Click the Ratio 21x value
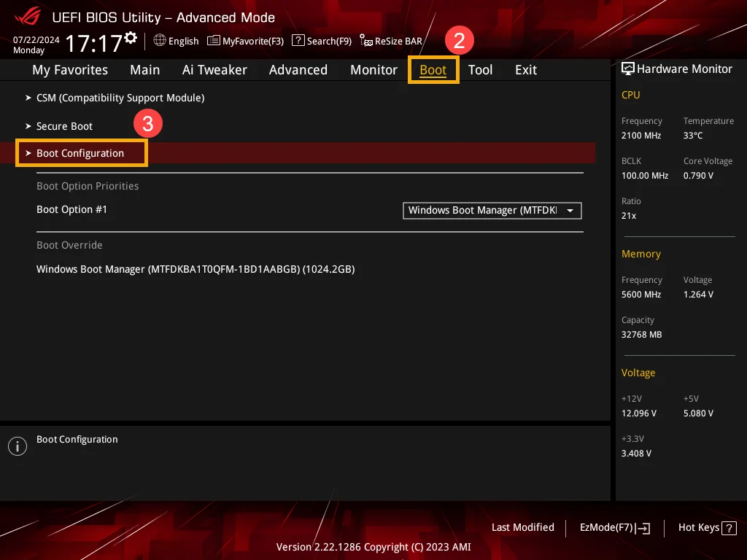Viewport: 747px width, 560px height. point(628,216)
